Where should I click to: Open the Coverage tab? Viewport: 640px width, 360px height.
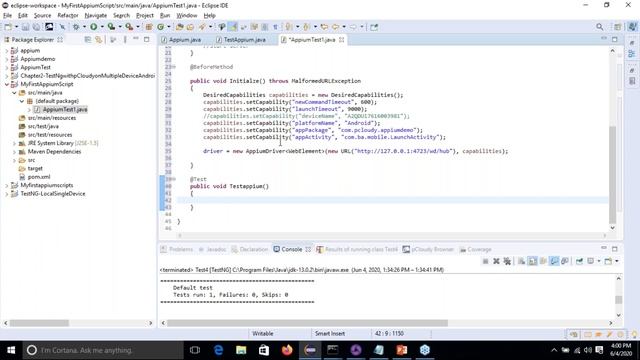[476, 249]
